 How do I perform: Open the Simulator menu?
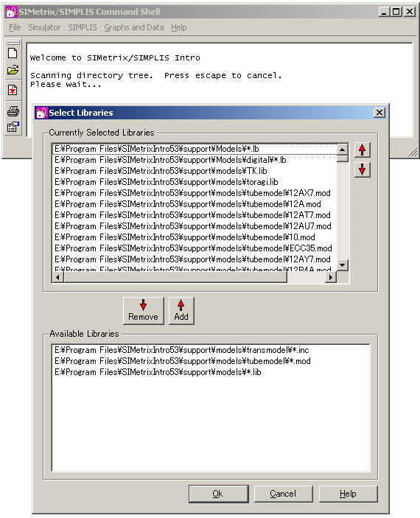coord(44,27)
